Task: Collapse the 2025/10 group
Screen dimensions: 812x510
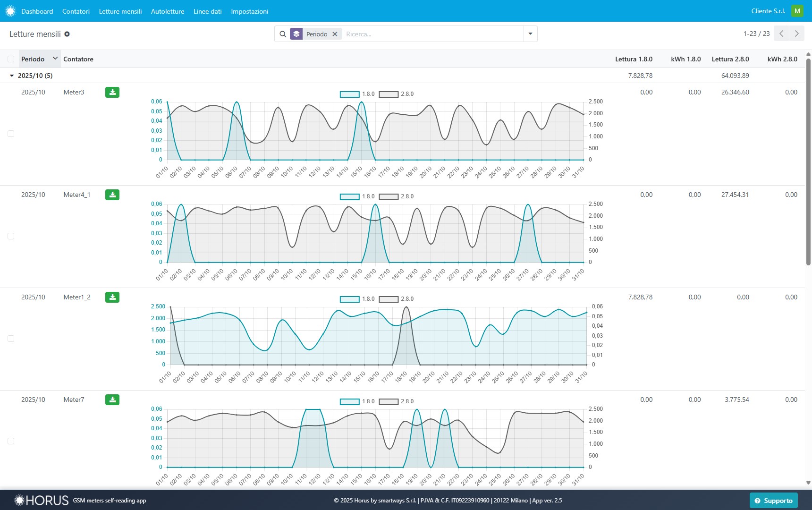Action: [12, 76]
